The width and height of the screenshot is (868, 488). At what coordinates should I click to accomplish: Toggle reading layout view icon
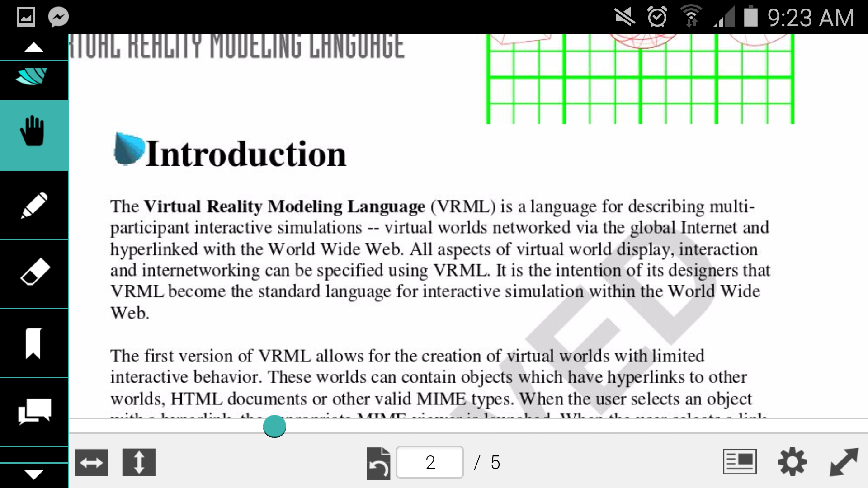point(740,462)
